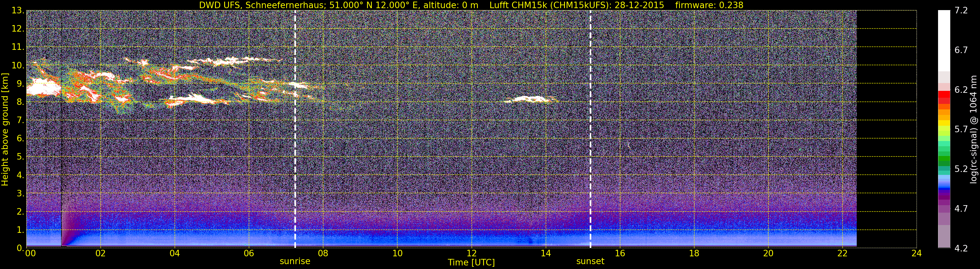
Task: Click the colorbar value '5.7'
Action: [961, 129]
